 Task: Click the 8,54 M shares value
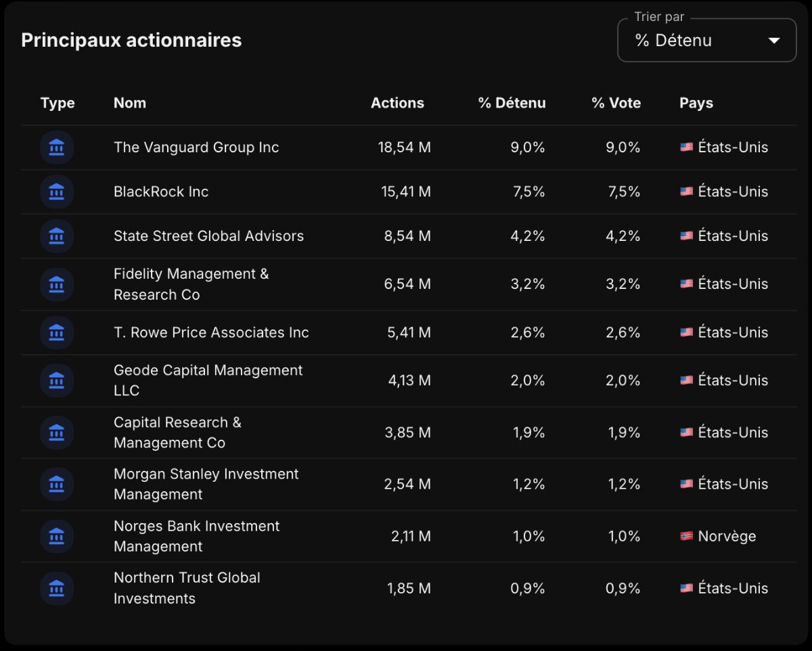tap(407, 236)
